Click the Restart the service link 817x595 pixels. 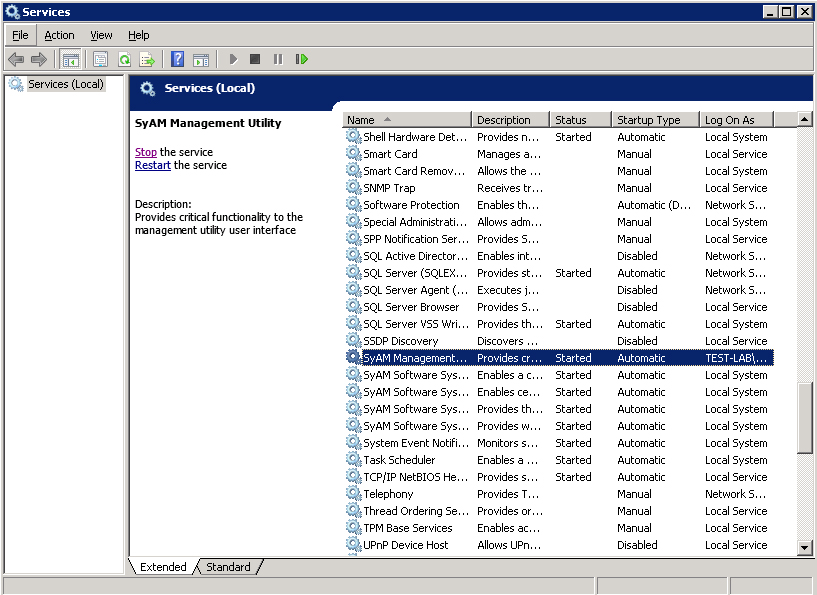tap(153, 165)
